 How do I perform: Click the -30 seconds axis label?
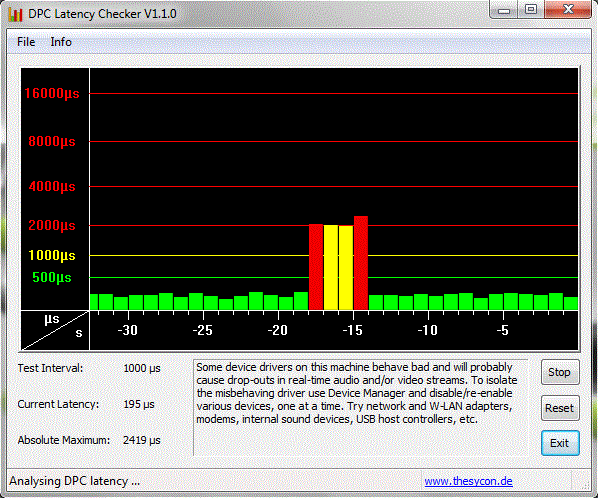click(x=127, y=330)
